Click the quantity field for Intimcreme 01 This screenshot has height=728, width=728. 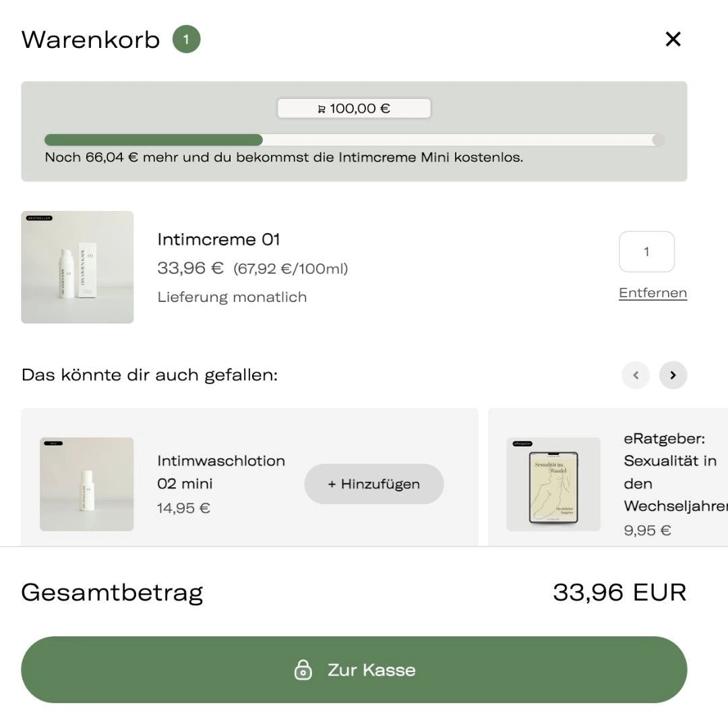pos(646,252)
